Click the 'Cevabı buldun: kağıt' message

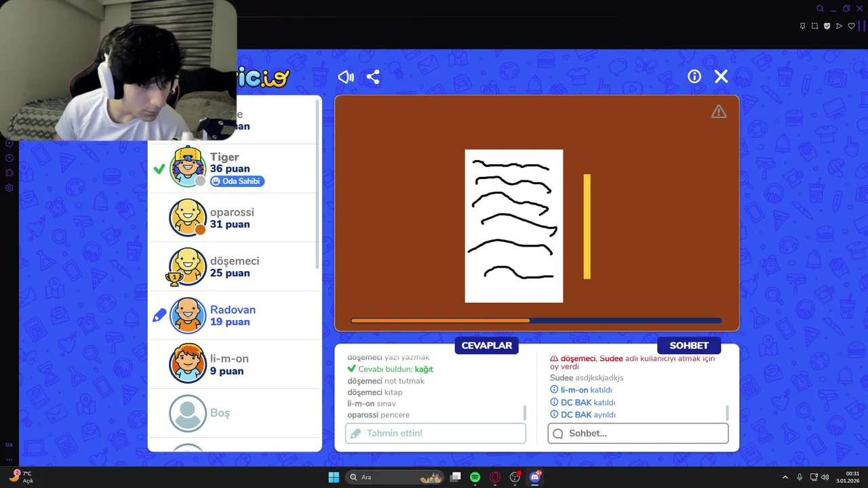coord(390,369)
